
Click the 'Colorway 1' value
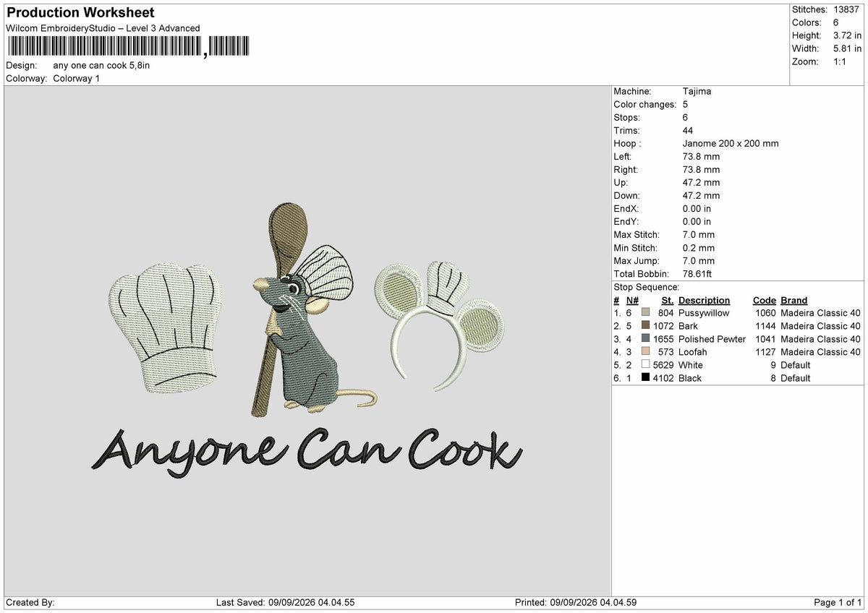[77, 78]
